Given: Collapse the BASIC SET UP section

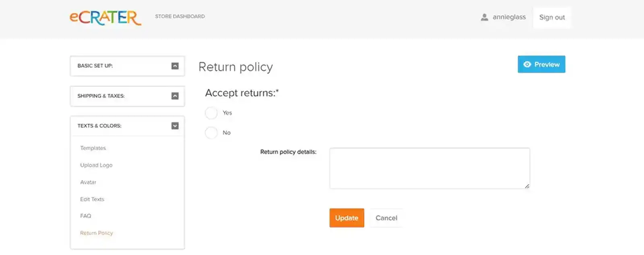Looking at the screenshot, I should tap(175, 66).
